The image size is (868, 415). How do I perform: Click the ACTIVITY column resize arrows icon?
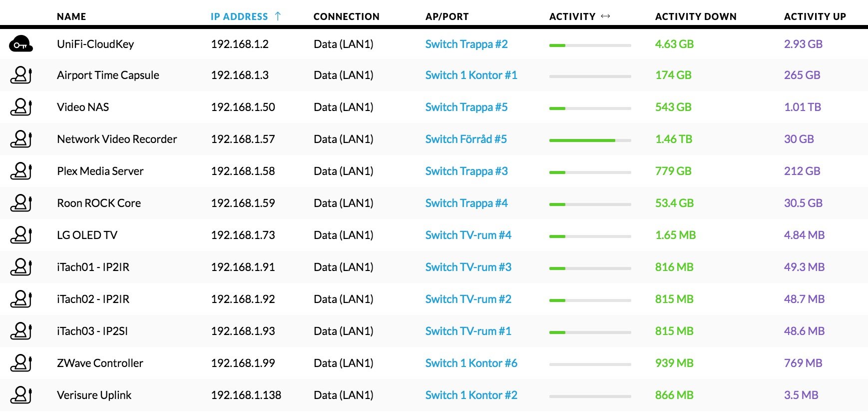point(605,16)
